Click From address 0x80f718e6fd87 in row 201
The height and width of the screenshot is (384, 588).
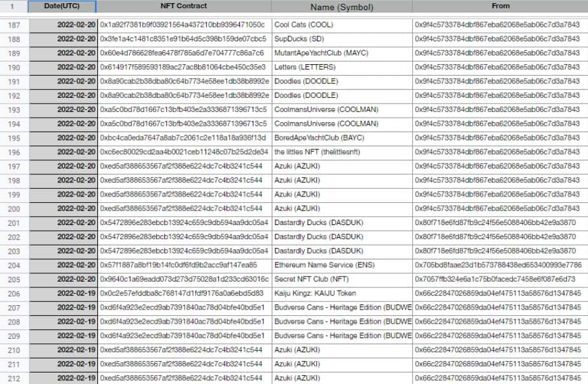click(x=500, y=223)
